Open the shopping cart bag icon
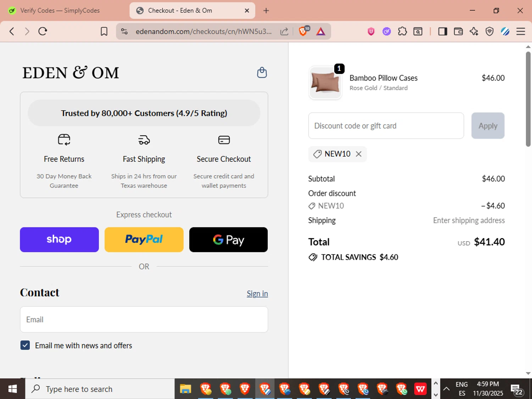Viewport: 532px width, 399px height. point(262,72)
